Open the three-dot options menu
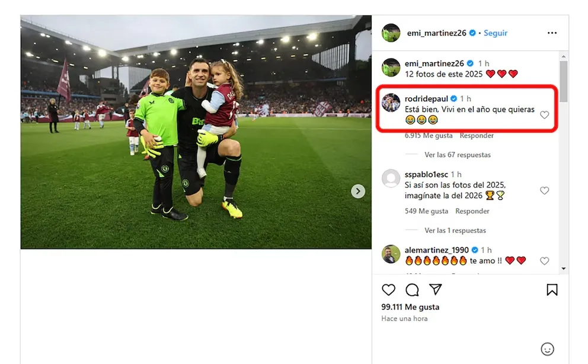The image size is (588, 364). coord(552,33)
